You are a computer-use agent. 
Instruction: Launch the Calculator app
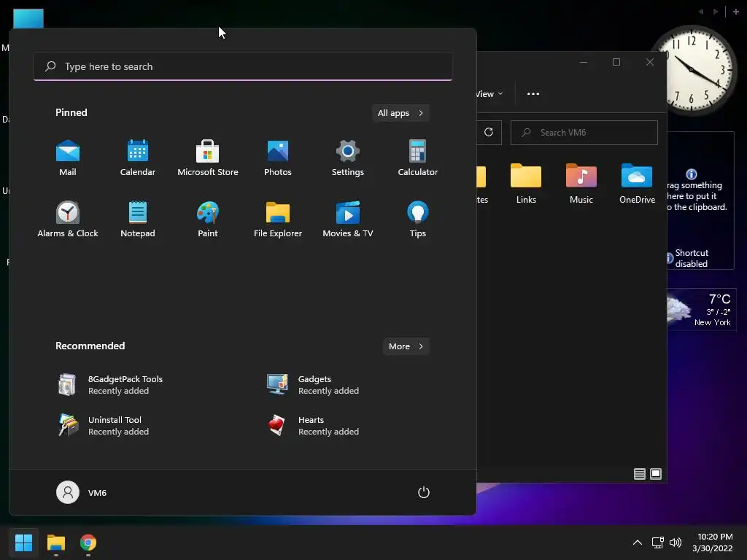418,158
